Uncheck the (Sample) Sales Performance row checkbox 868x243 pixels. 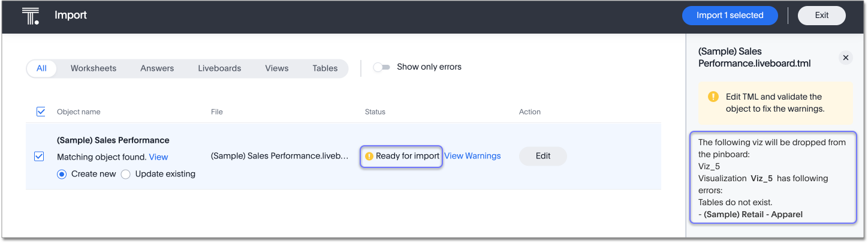39,156
